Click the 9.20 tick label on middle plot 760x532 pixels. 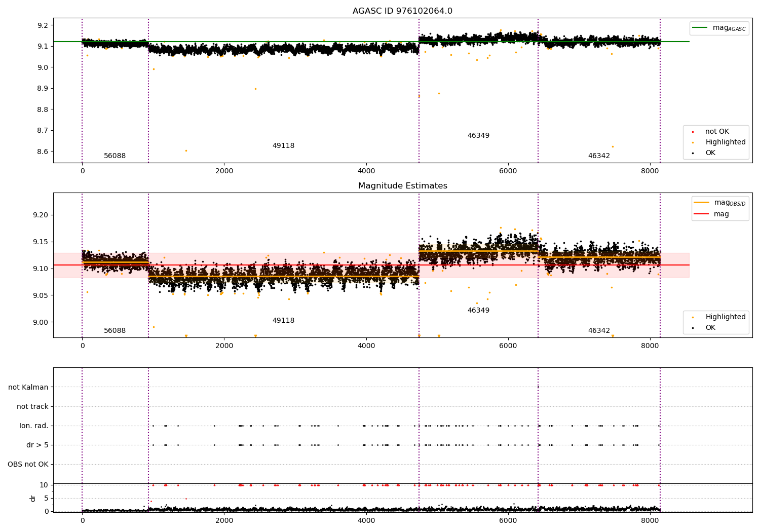41,215
